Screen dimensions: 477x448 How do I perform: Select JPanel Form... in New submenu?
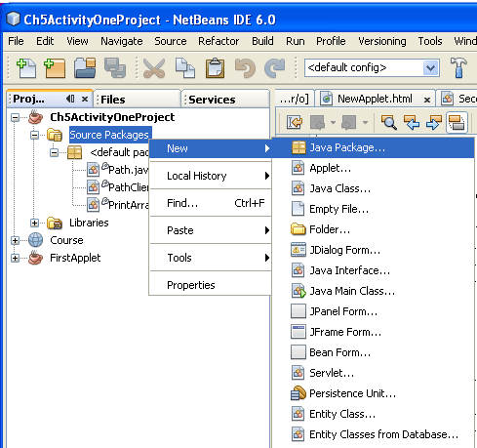[374, 311]
